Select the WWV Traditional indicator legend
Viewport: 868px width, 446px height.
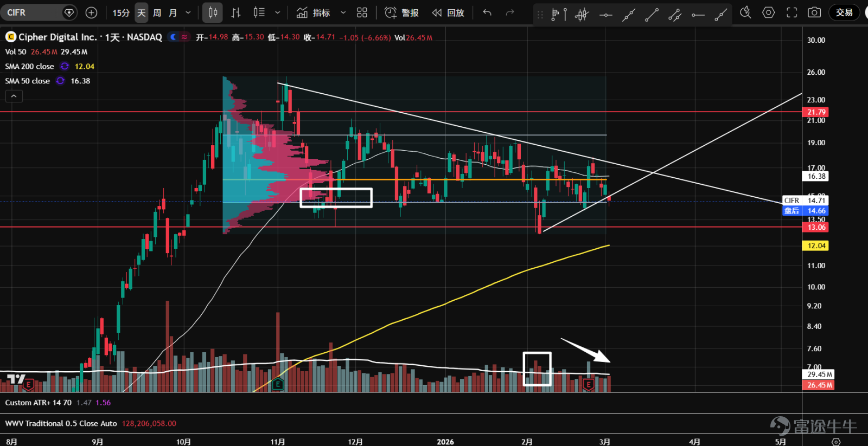[x=61, y=423]
